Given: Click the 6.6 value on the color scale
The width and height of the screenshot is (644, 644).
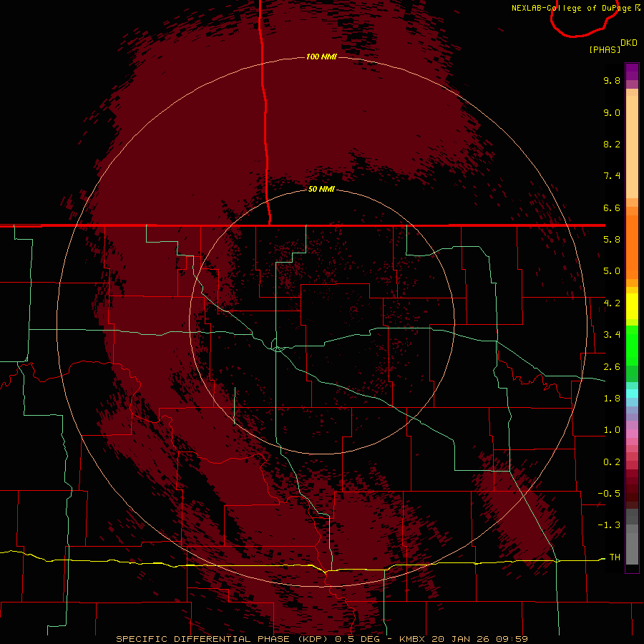Looking at the screenshot, I should (x=612, y=208).
